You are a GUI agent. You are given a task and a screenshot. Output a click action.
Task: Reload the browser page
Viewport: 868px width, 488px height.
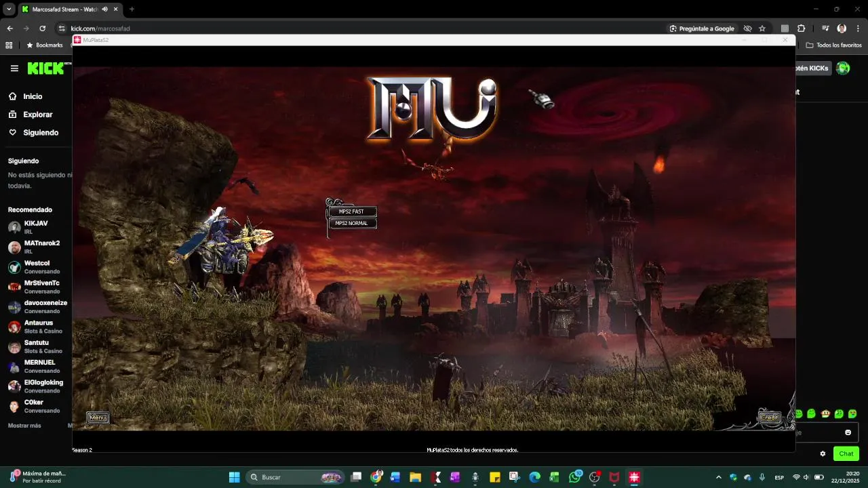click(42, 28)
